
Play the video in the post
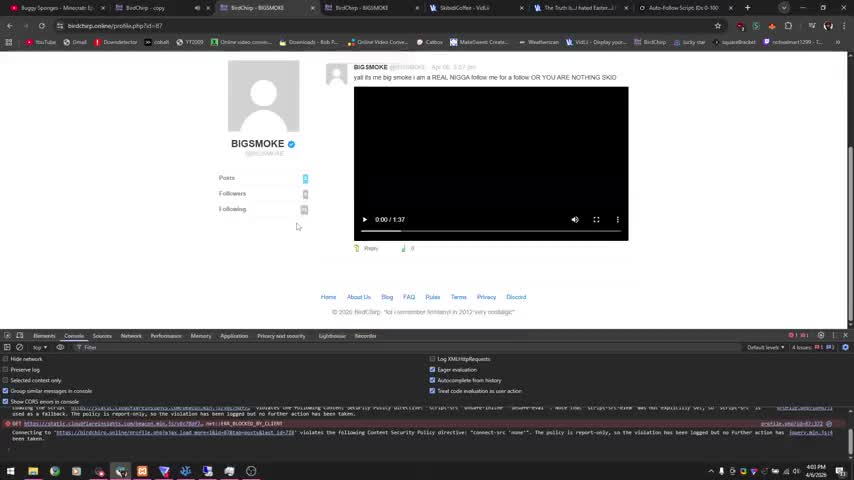pyautogui.click(x=365, y=220)
